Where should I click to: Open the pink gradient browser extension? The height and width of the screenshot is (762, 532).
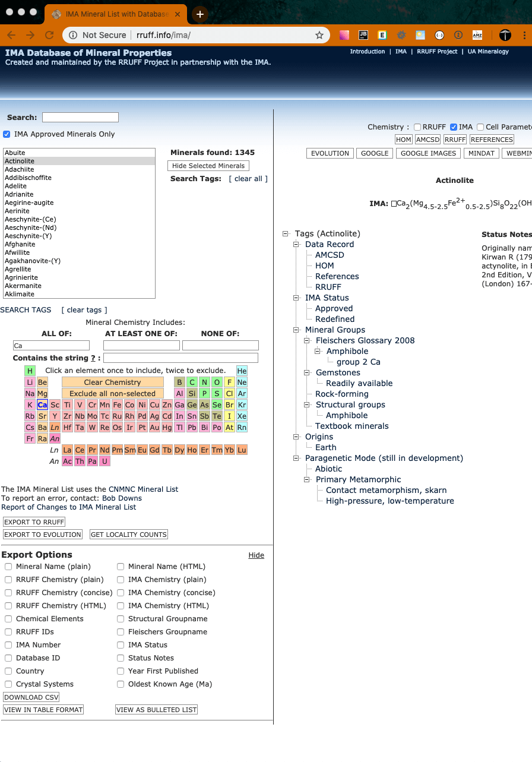[344, 35]
